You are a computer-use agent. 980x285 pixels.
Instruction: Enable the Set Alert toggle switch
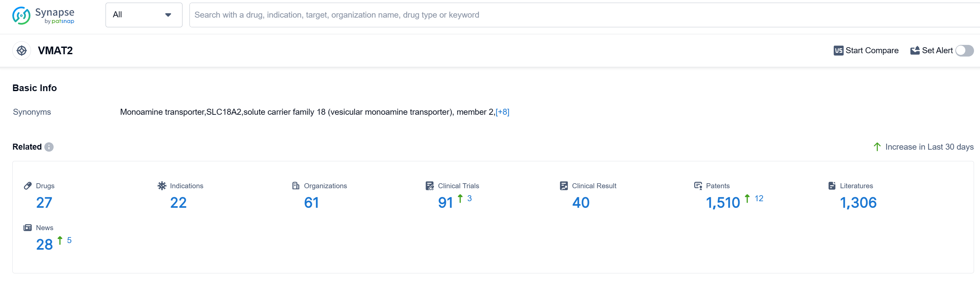point(964,51)
